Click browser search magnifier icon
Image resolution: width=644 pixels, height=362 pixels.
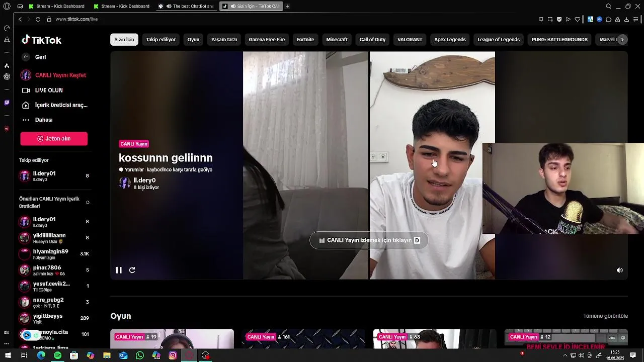pyautogui.click(x=608, y=6)
